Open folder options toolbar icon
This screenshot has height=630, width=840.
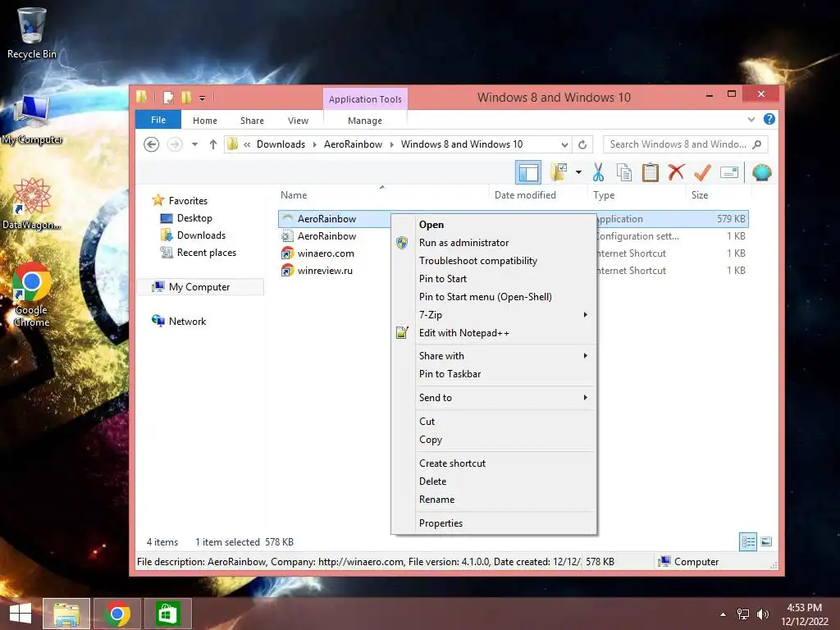coord(559,172)
